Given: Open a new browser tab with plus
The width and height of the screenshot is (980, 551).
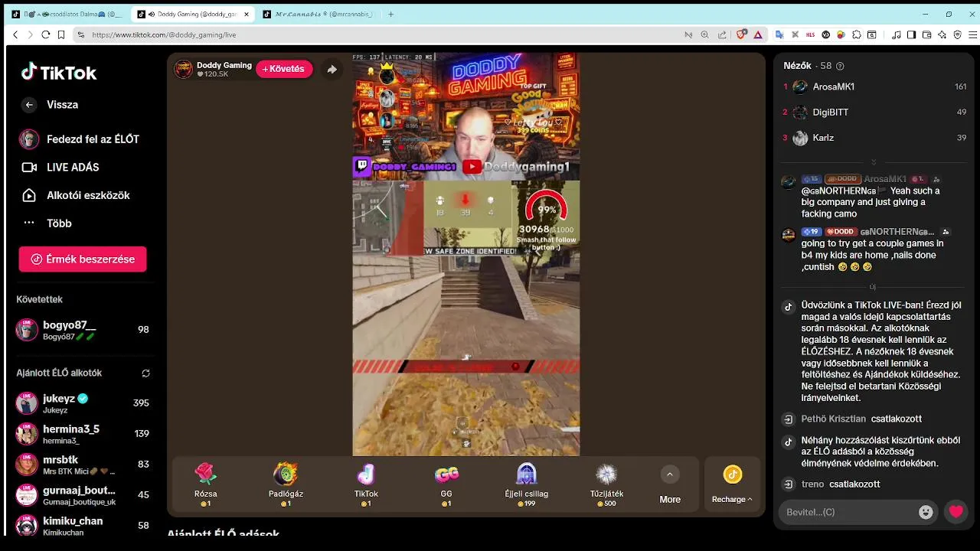Looking at the screenshot, I should click(391, 14).
